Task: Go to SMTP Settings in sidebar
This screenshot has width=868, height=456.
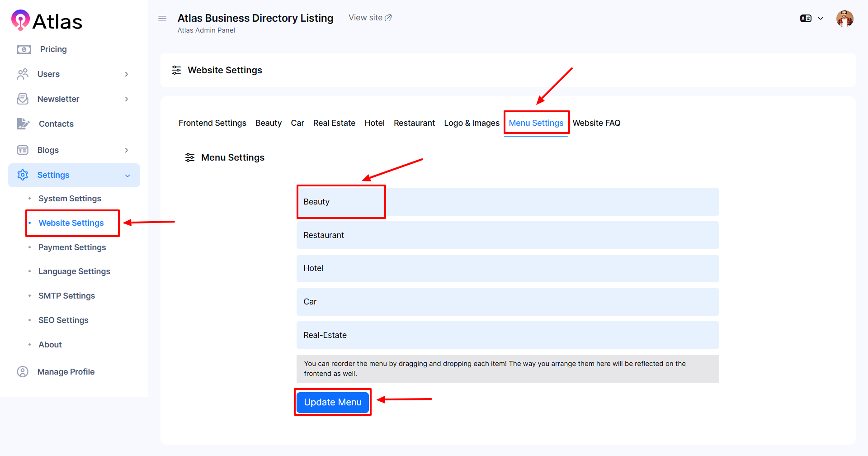Action: [66, 296]
